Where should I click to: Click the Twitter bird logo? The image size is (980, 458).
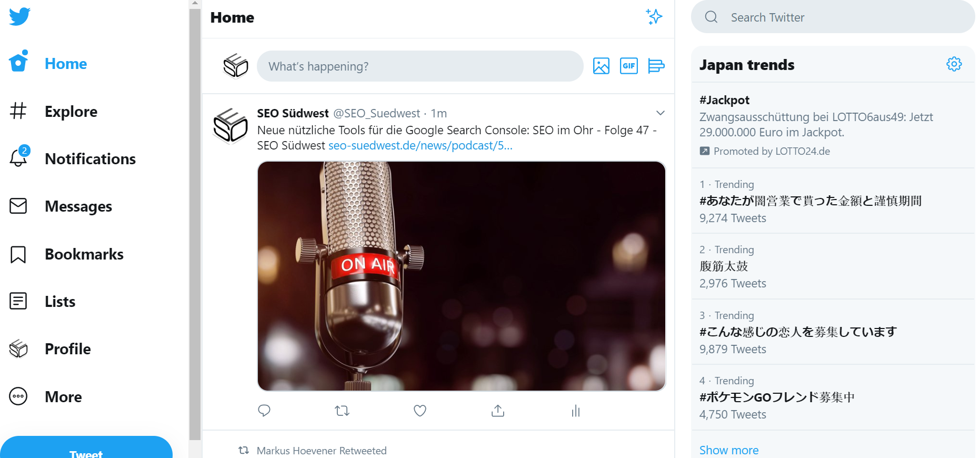coord(19,16)
